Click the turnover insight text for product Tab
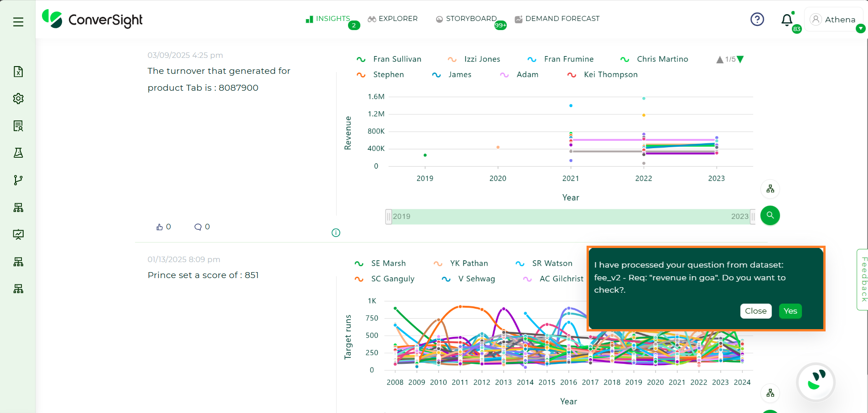This screenshot has width=868, height=413. click(219, 79)
